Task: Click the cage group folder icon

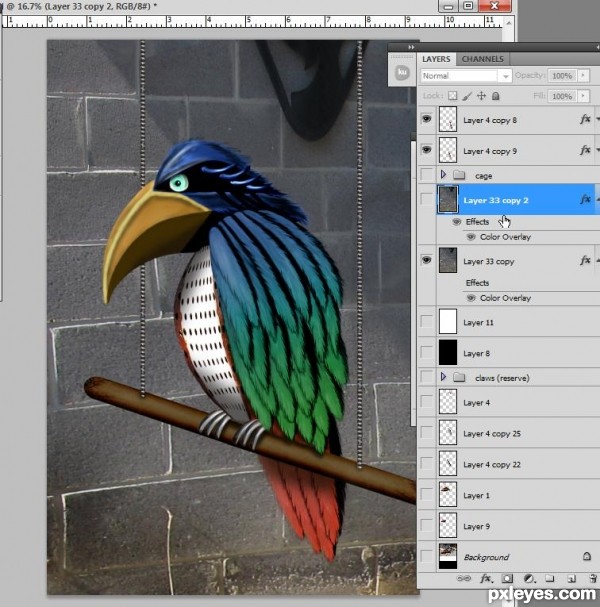Action: pyautogui.click(x=459, y=175)
